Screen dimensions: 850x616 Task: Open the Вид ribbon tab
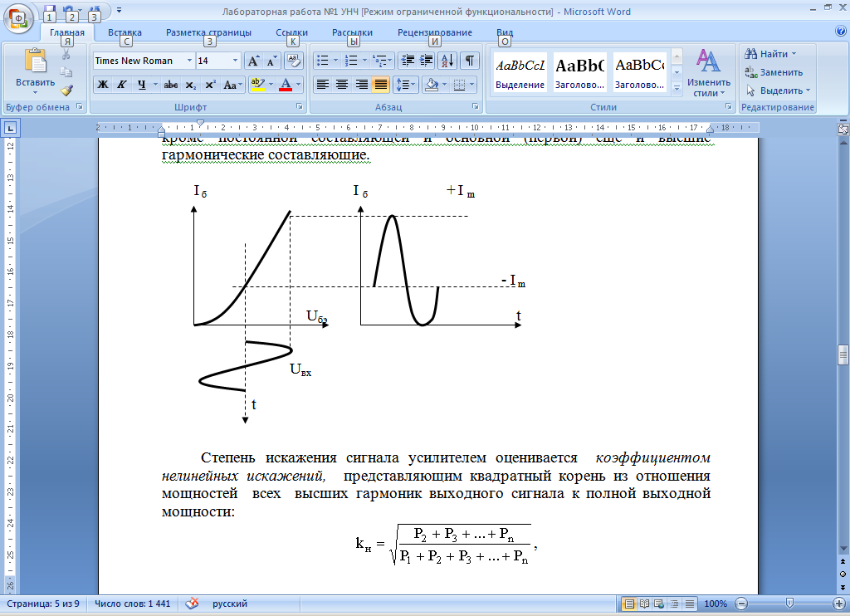[x=505, y=32]
